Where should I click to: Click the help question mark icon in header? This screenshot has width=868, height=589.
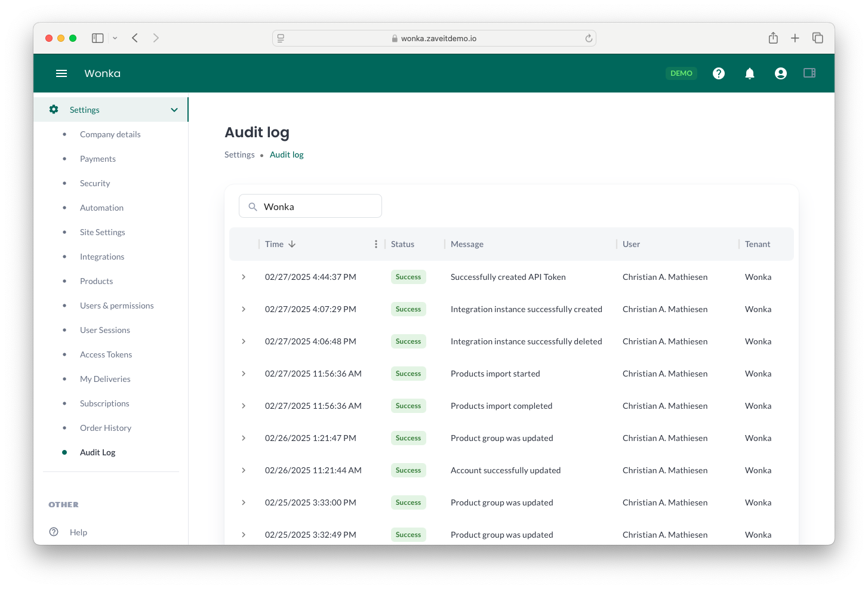tap(719, 73)
